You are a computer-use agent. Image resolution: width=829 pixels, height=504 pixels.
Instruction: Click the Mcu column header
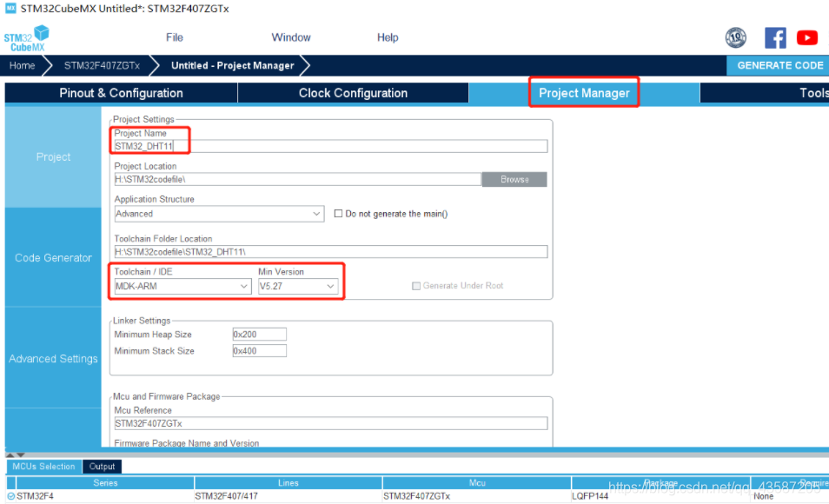(477, 483)
